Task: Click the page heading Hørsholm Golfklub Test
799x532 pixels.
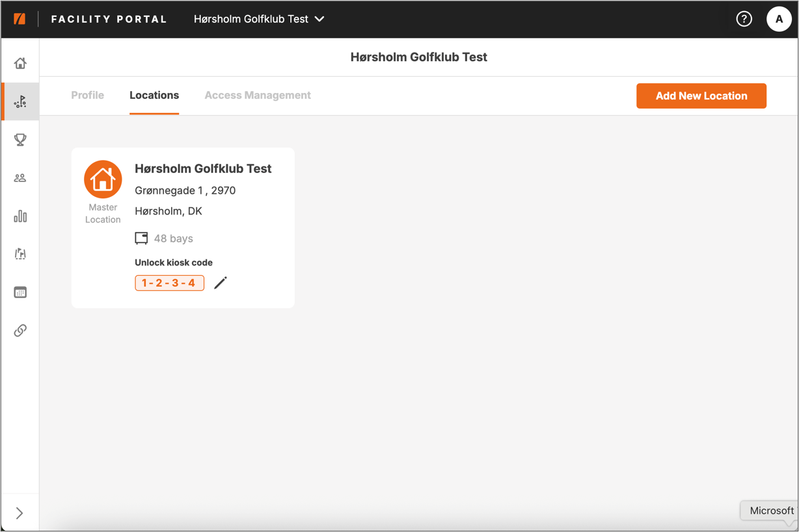Action: pyautogui.click(x=419, y=57)
